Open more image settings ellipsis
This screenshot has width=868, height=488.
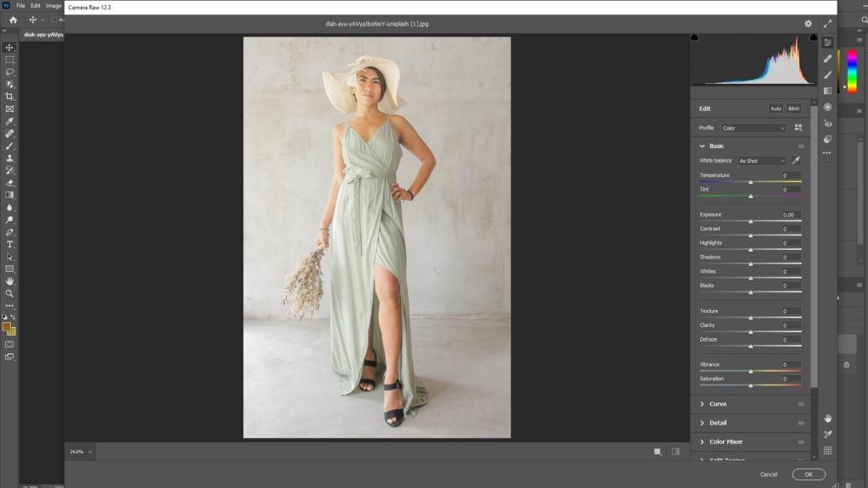(x=827, y=153)
